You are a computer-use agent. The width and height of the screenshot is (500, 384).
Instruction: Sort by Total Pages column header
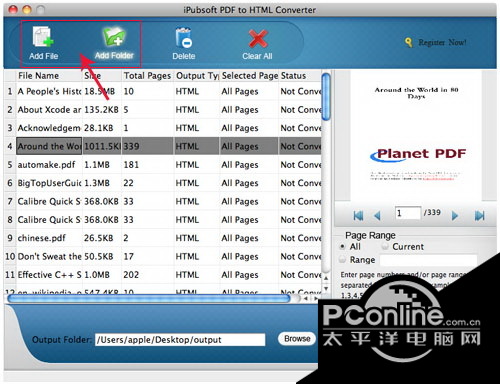click(148, 76)
